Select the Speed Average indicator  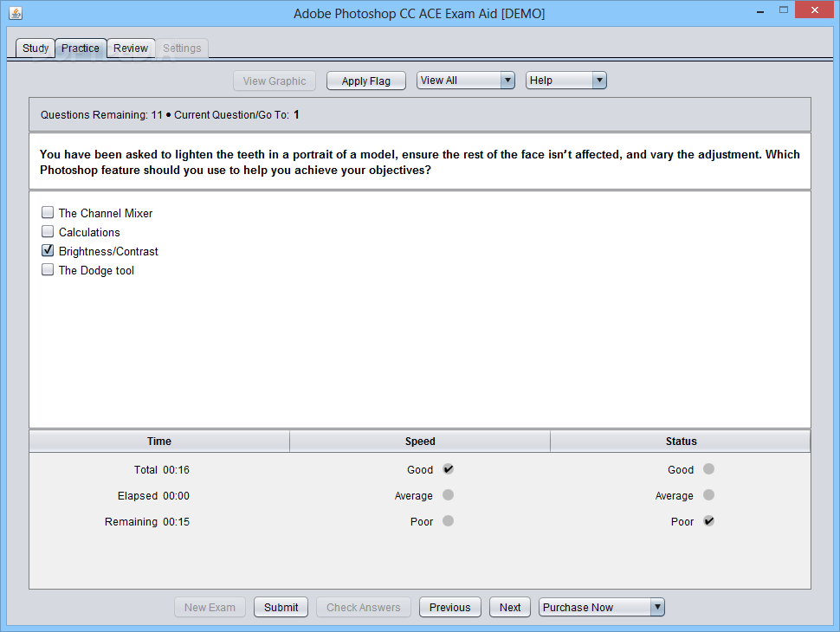coord(449,495)
